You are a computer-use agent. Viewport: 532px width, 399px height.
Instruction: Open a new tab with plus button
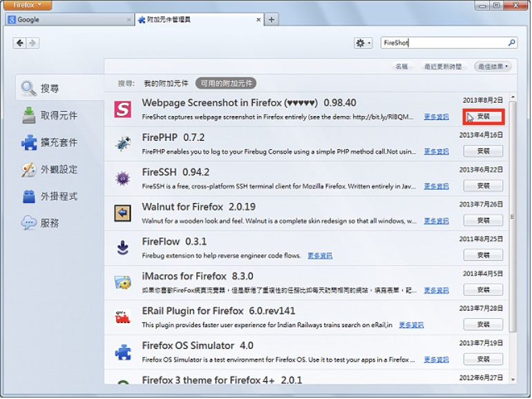272,19
